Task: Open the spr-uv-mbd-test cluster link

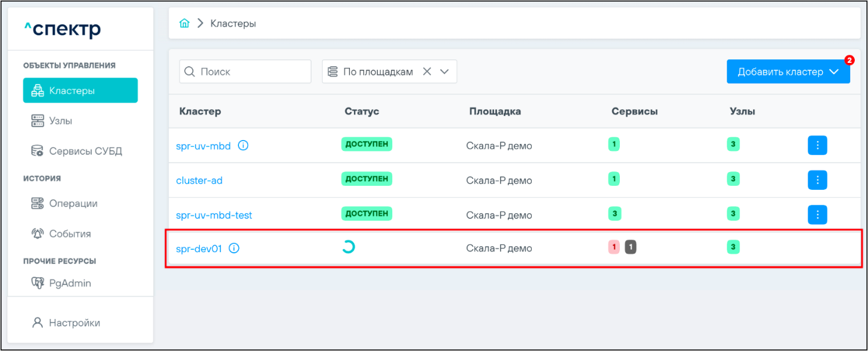Action: 214,216
